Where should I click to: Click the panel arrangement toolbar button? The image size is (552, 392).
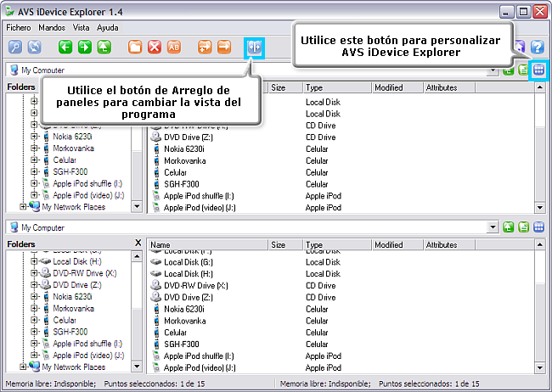[x=254, y=47]
